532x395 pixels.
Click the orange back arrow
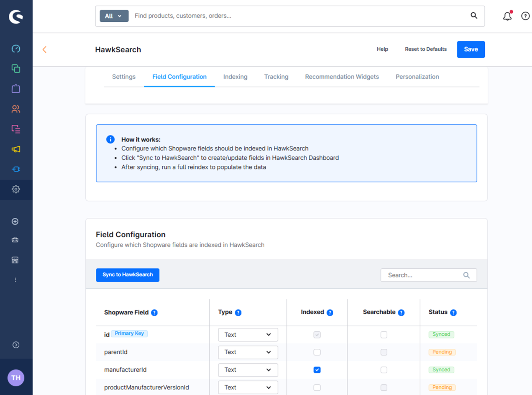pos(44,49)
